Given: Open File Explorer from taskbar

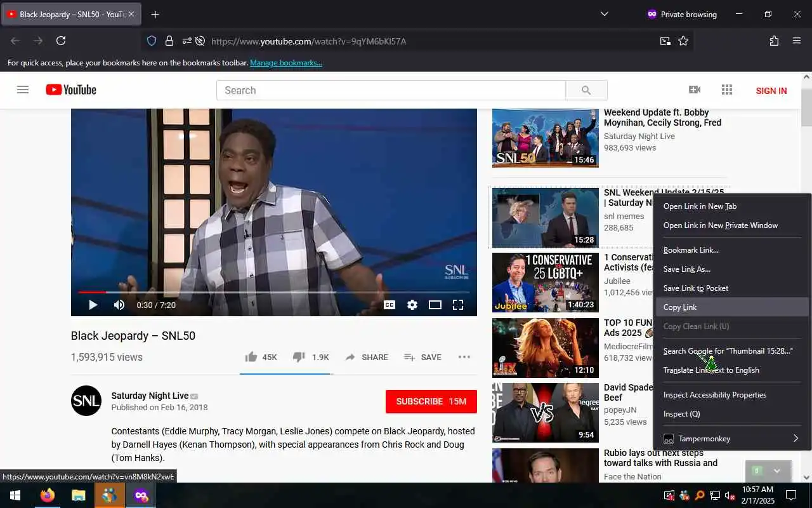Looking at the screenshot, I should pos(78,495).
